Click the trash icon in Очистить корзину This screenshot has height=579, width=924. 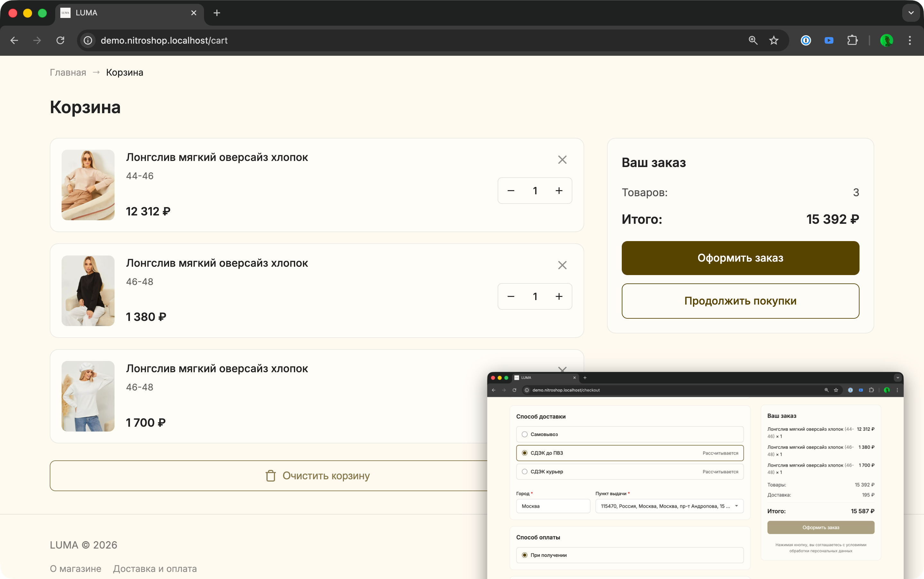pyautogui.click(x=270, y=476)
